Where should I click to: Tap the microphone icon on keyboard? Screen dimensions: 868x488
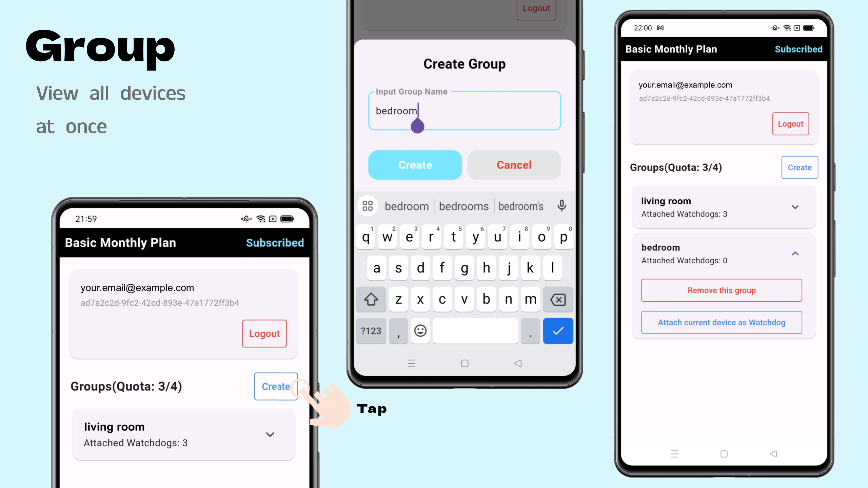point(561,206)
